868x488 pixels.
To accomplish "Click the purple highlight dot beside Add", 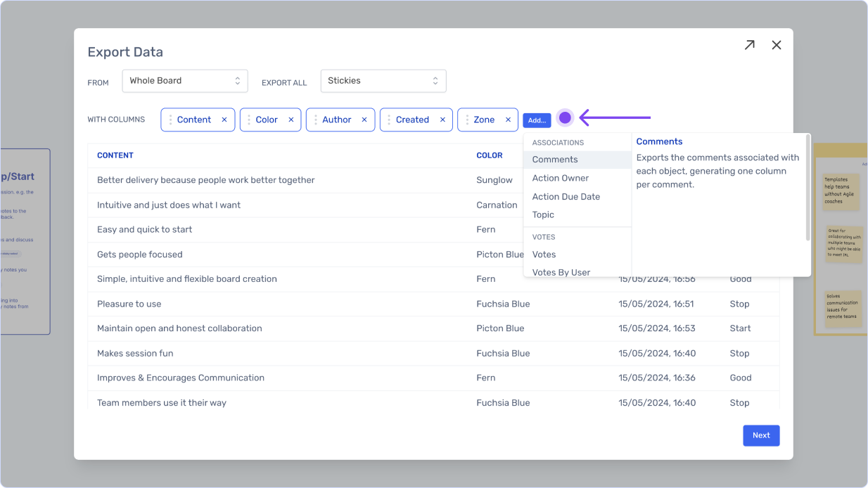I will [x=565, y=117].
